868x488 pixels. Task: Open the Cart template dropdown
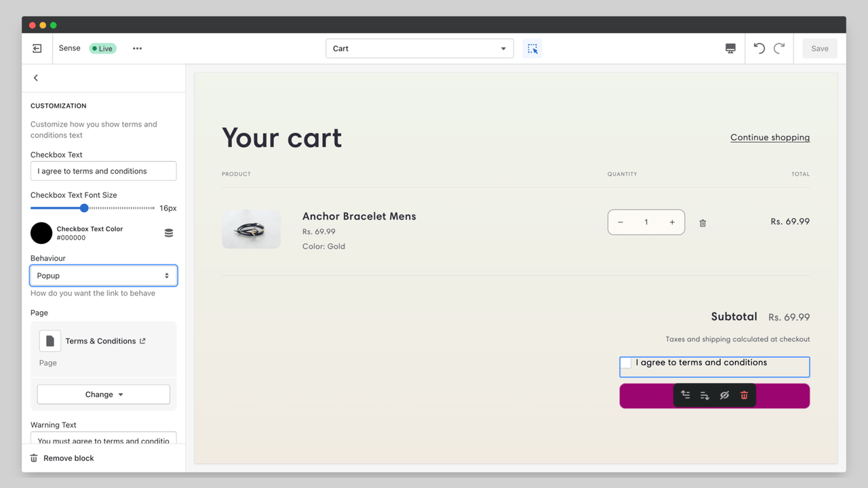click(x=420, y=49)
